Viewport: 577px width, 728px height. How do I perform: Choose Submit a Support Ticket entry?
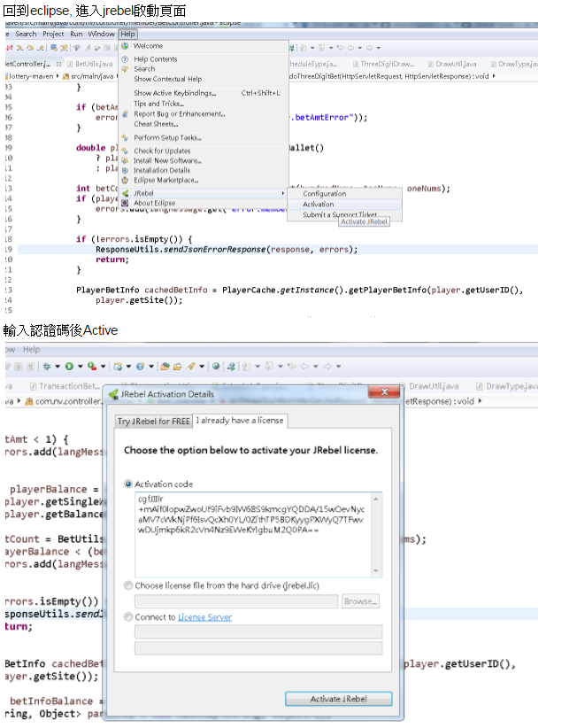(344, 214)
